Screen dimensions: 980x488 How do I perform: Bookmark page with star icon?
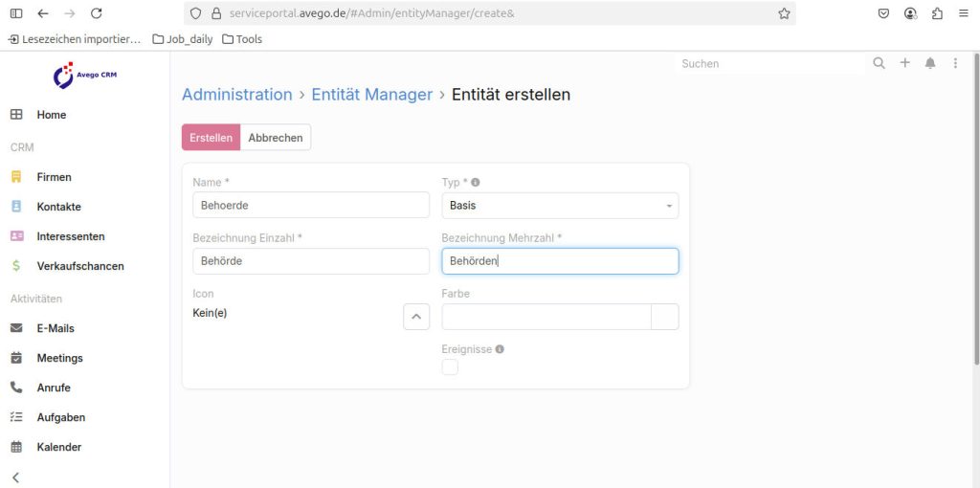click(784, 13)
